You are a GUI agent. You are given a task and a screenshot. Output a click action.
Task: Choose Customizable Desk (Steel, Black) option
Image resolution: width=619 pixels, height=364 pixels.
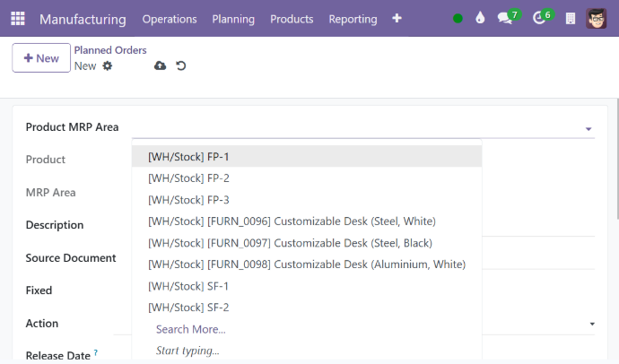click(x=290, y=243)
